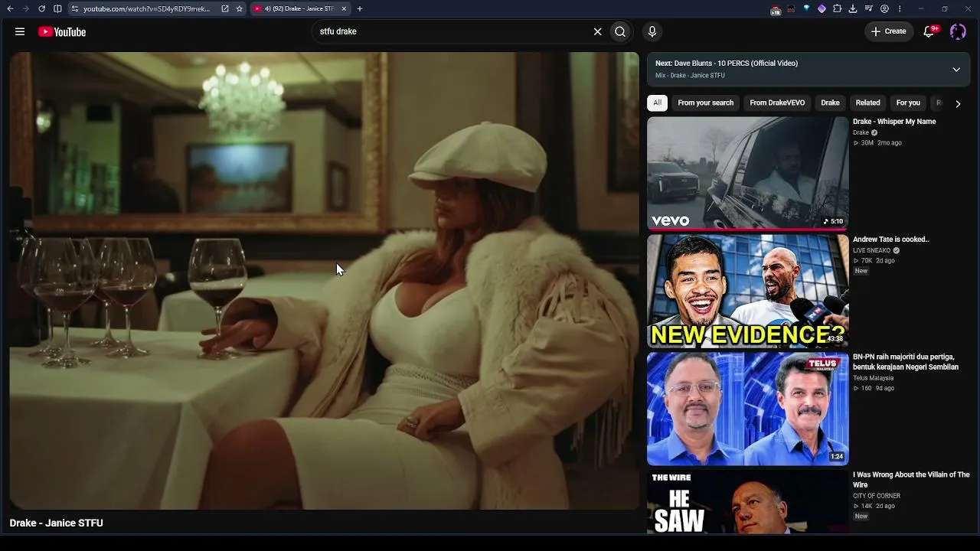Open the browser three-dot menu
Screen dimensions: 980x551
[x=900, y=8]
